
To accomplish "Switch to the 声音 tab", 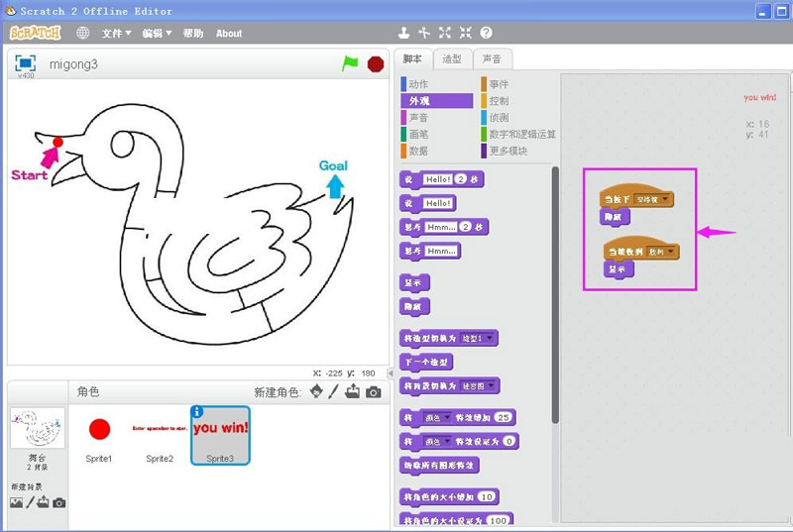I will (492, 59).
